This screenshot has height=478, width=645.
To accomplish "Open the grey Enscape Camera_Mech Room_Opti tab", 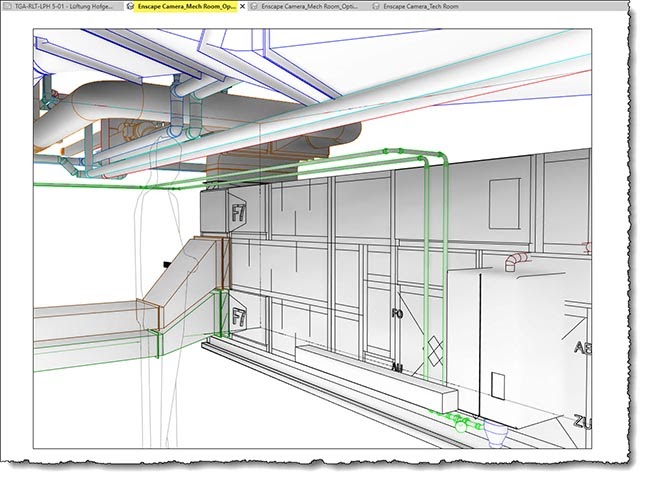I will pyautogui.click(x=309, y=7).
